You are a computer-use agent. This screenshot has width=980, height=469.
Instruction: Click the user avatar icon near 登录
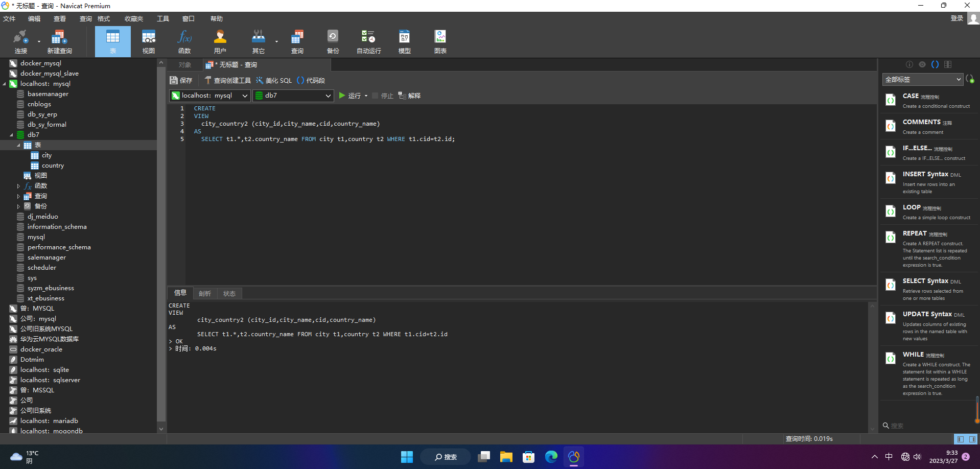pos(973,18)
